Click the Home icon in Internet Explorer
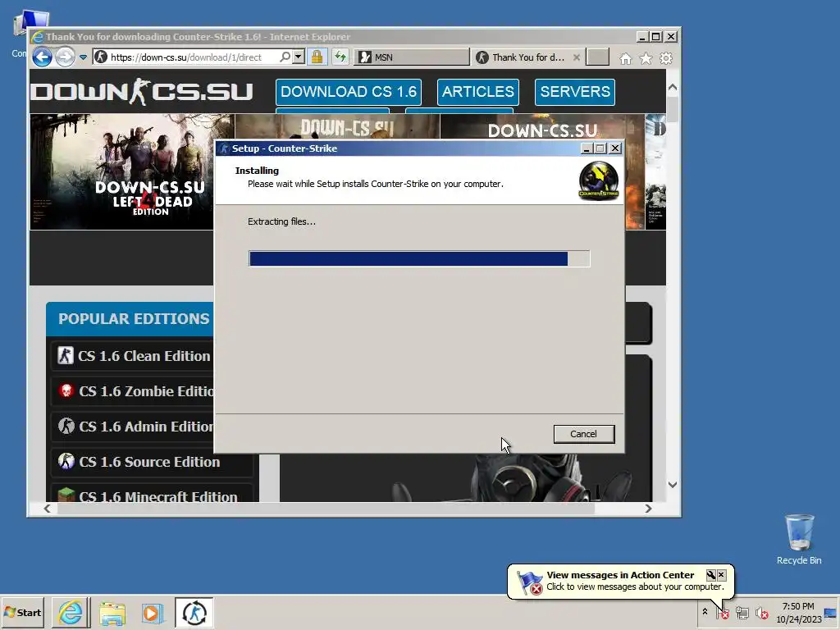The width and height of the screenshot is (840, 630). (626, 58)
